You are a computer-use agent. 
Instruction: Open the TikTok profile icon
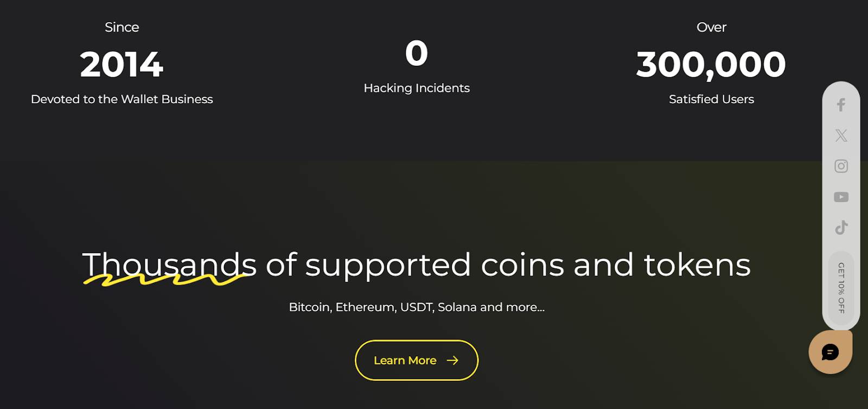(841, 228)
